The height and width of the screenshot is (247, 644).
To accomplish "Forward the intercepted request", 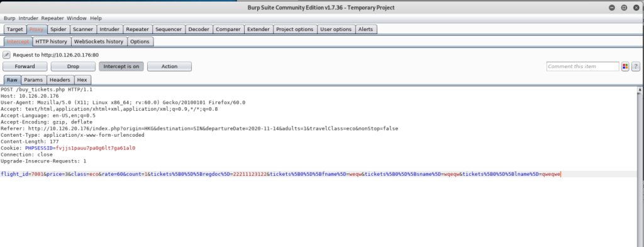I will pos(25,66).
